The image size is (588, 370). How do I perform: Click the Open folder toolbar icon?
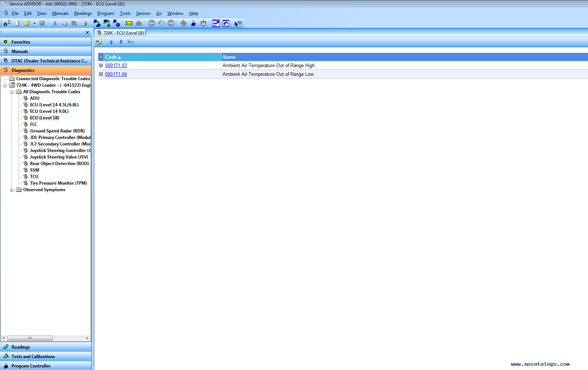[x=26, y=24]
